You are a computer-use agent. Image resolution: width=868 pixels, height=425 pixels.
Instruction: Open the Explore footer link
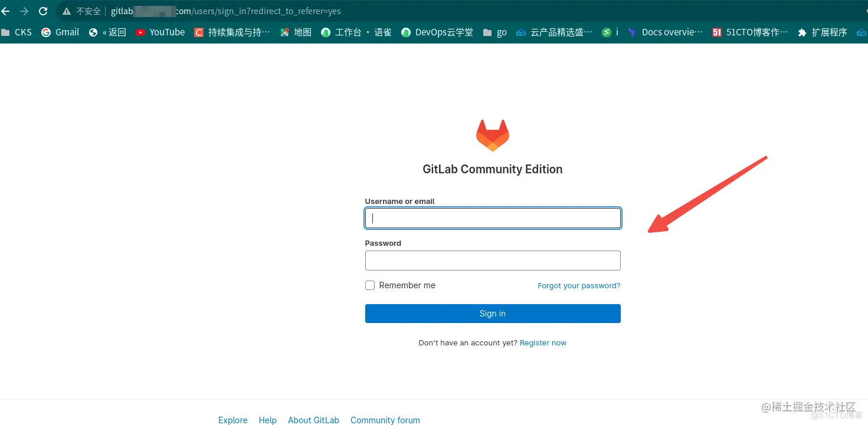232,420
